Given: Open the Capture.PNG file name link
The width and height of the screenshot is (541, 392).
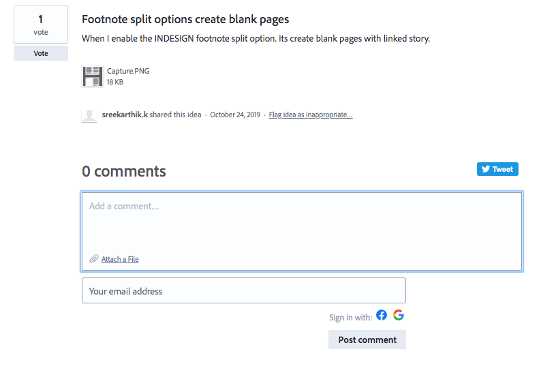Looking at the screenshot, I should click(x=128, y=71).
